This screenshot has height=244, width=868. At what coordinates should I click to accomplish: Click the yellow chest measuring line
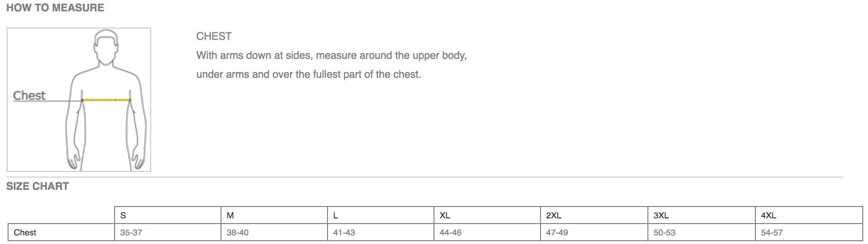[x=106, y=100]
